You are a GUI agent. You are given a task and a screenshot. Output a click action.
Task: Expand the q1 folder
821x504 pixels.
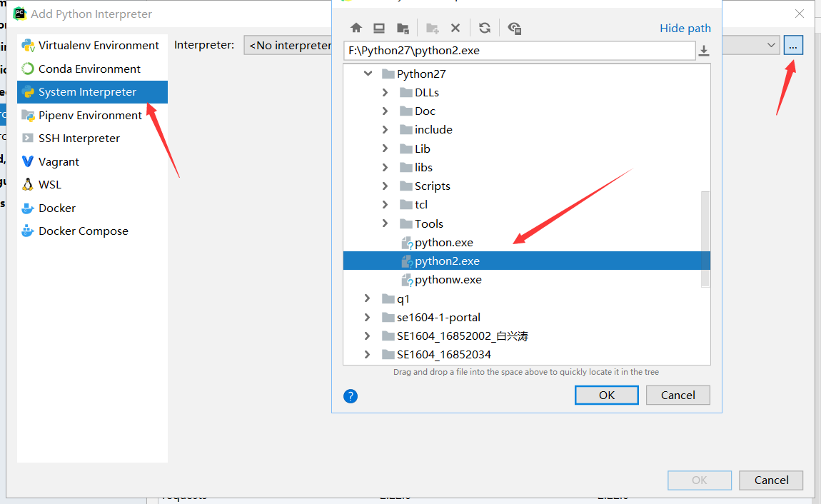tap(367, 298)
